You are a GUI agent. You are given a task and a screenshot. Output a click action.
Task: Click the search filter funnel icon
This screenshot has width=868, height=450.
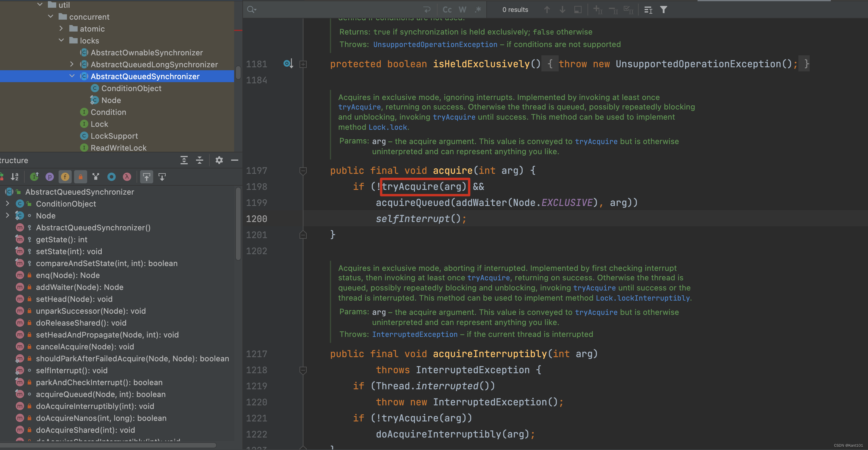click(663, 10)
